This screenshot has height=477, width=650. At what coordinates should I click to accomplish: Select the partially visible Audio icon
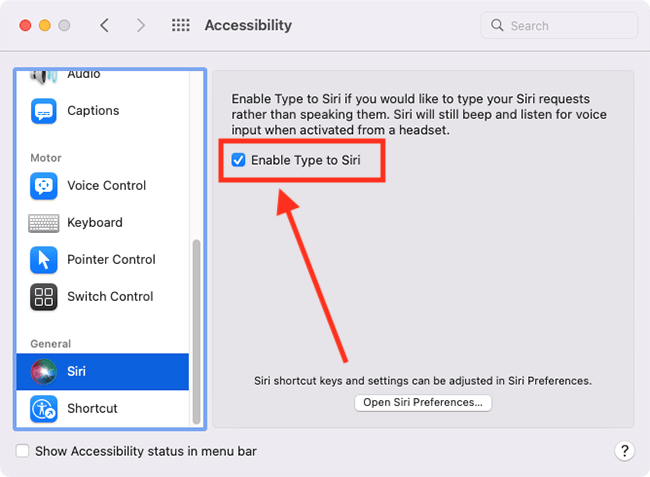[x=44, y=77]
